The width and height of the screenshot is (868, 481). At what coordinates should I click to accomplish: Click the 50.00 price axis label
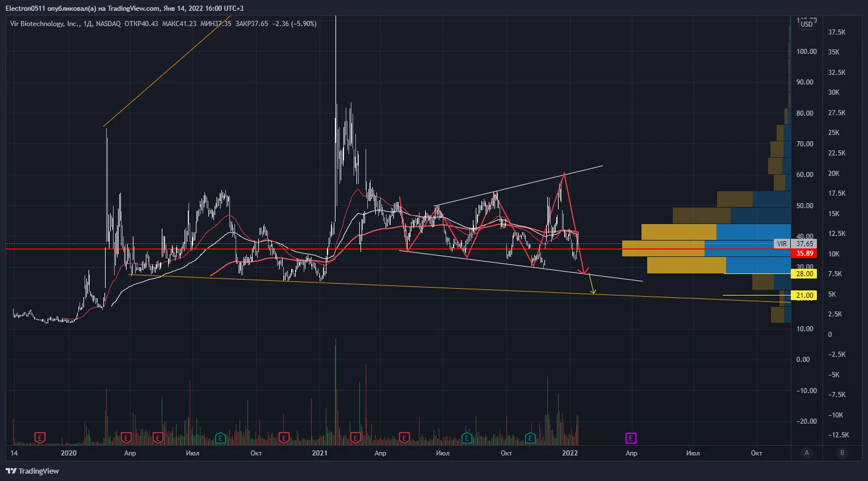(x=804, y=206)
